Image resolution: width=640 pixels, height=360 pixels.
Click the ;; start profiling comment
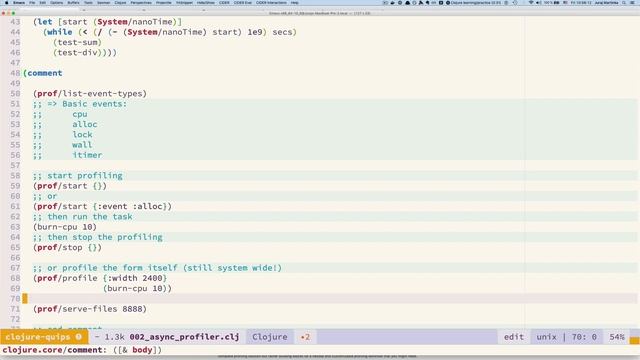click(78, 176)
